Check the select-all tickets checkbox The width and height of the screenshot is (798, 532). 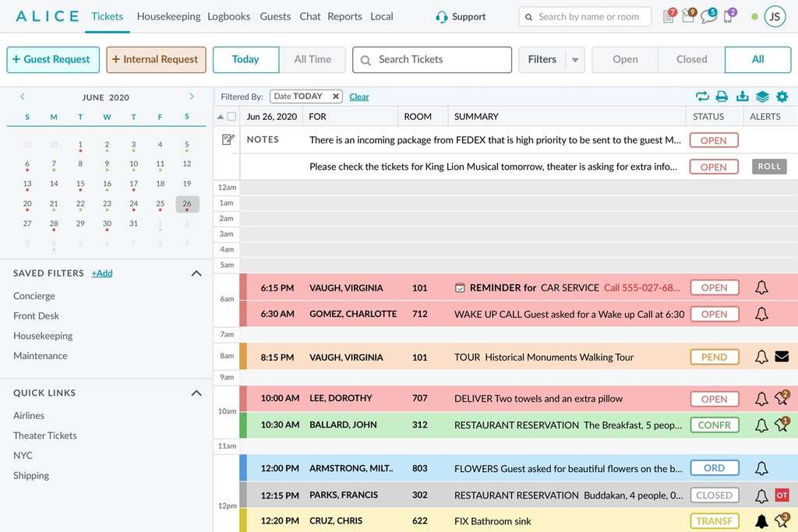click(x=231, y=117)
